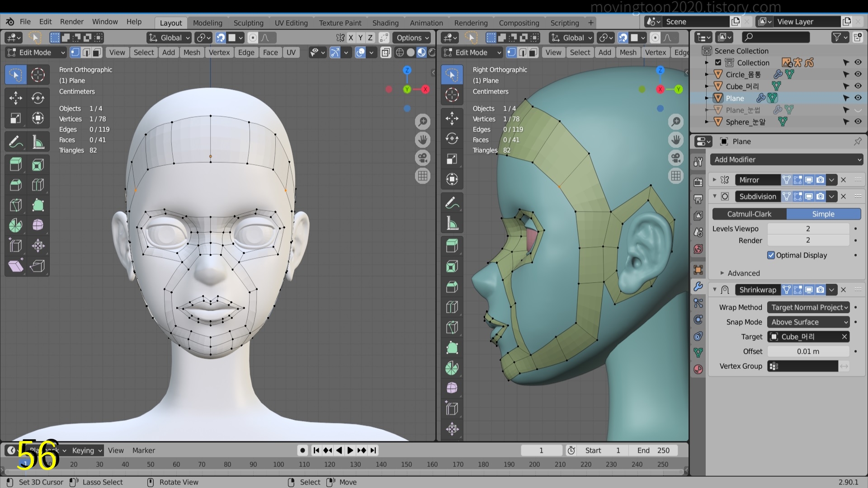
Task: Select the Extrude Region tool in left viewport
Action: 16,164
